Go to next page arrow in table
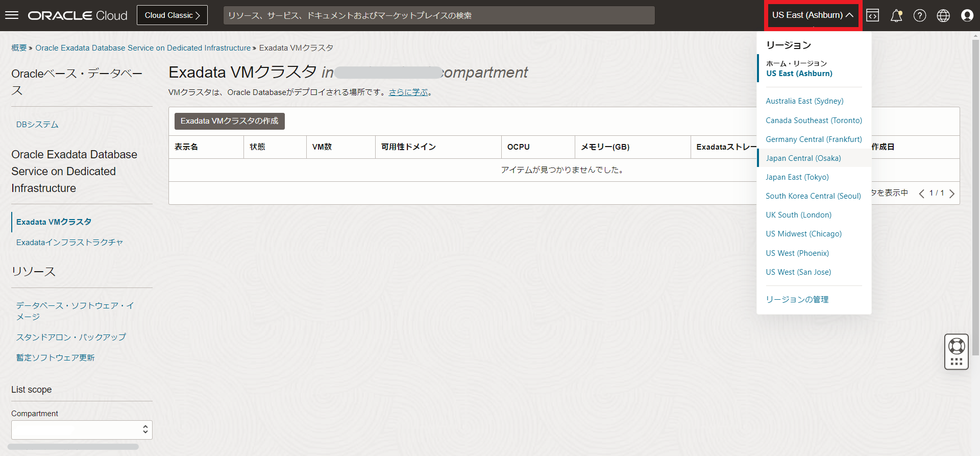This screenshot has width=980, height=456. click(952, 194)
